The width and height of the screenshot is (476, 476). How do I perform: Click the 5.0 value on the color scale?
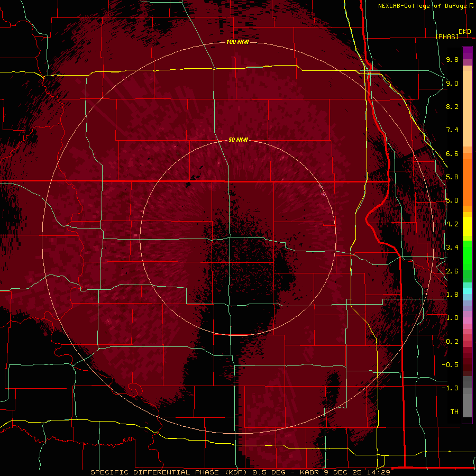(x=452, y=200)
